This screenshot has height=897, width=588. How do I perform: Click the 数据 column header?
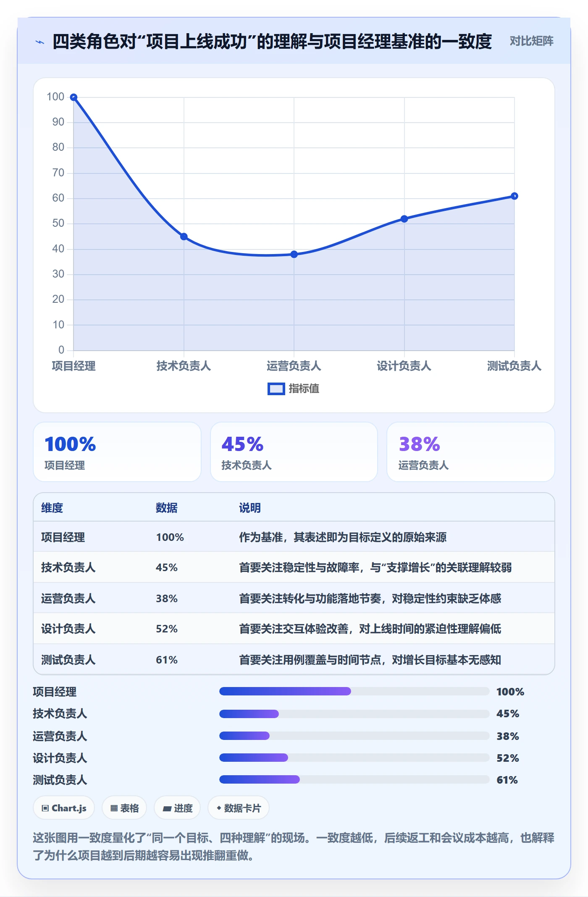click(x=167, y=508)
